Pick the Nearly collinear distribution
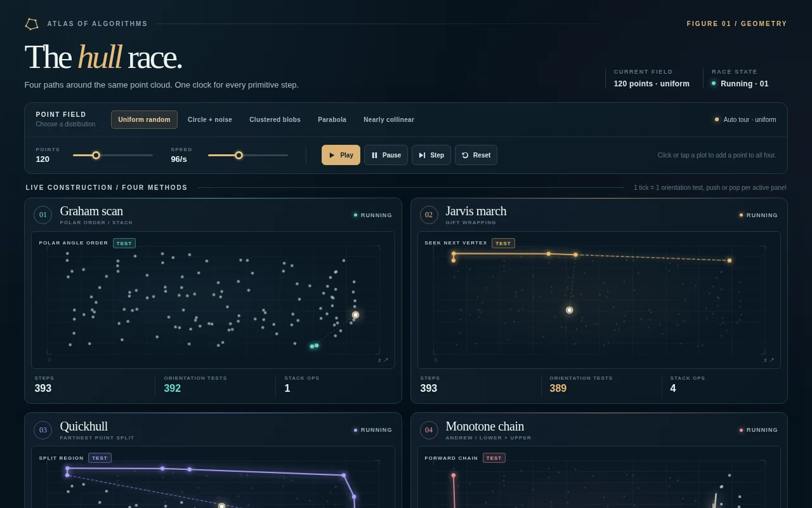Screen dimensions: 812x508 (x=389, y=119)
